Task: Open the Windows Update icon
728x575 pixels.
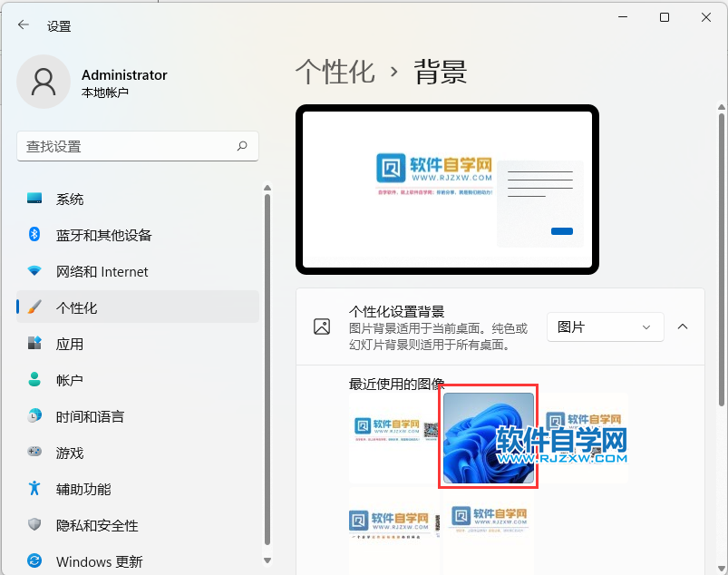Action: [x=34, y=561]
